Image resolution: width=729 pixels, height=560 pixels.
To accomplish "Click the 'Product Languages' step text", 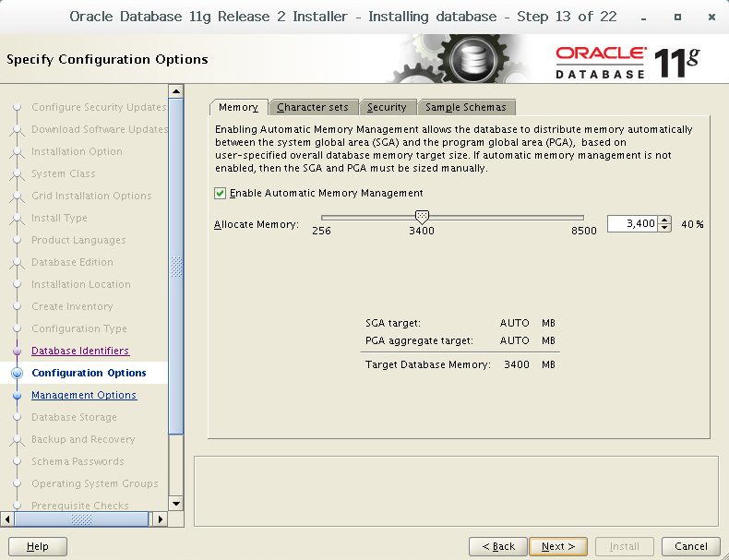I will tap(78, 240).
